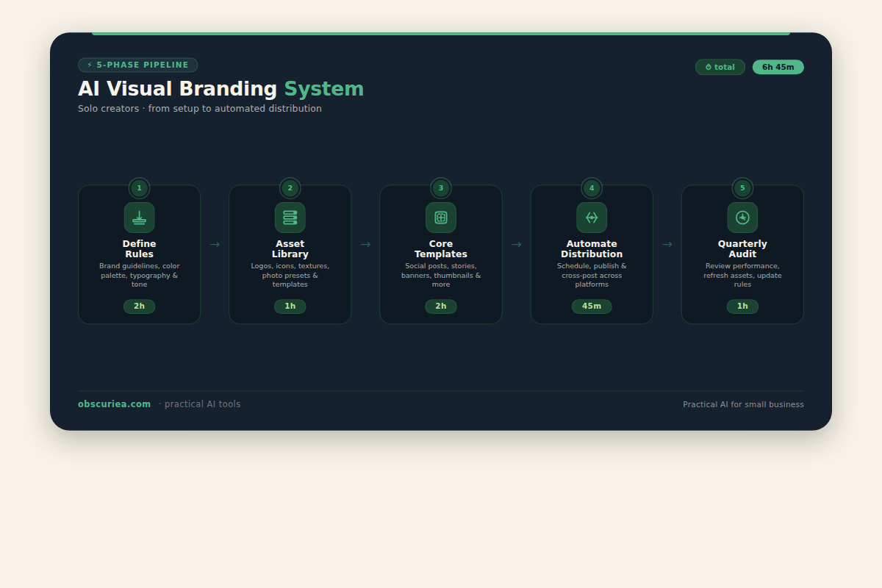Click the 1h duration pill under Asset Library
This screenshot has height=588, width=882.
290,306
